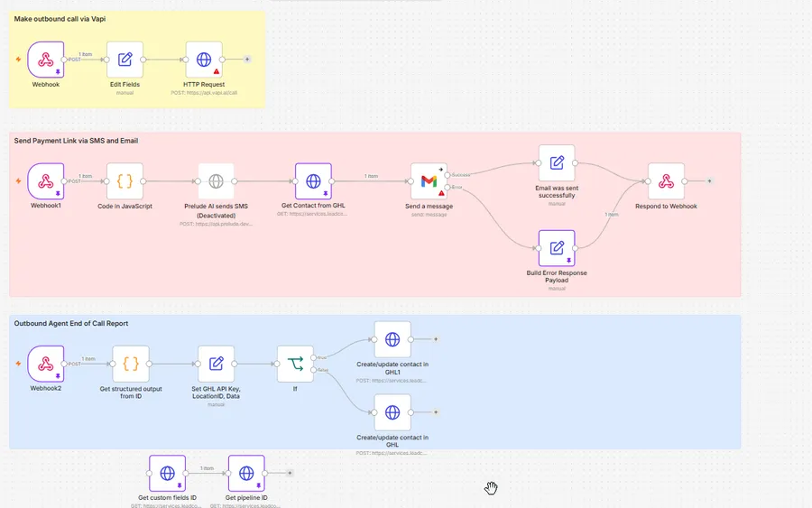
Task: Click the plus connector after Create/update contact in GHL1
Action: coord(436,339)
